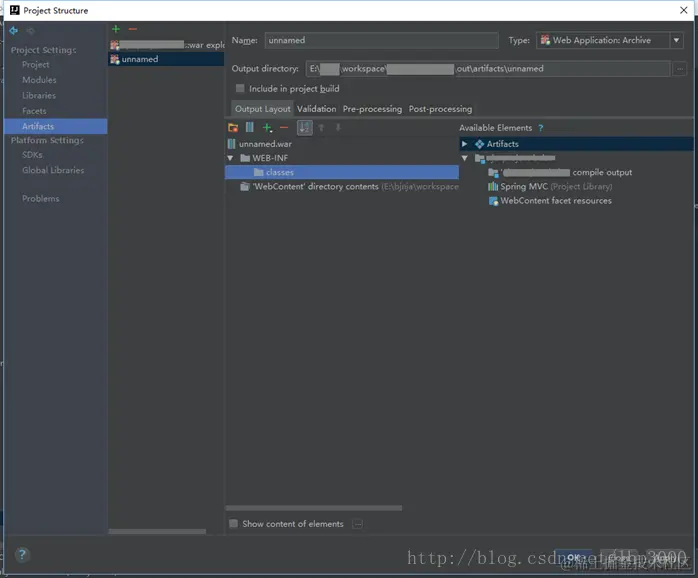Viewport: 698px width, 578px height.
Task: Select Project in Project Settings
Action: point(36,65)
